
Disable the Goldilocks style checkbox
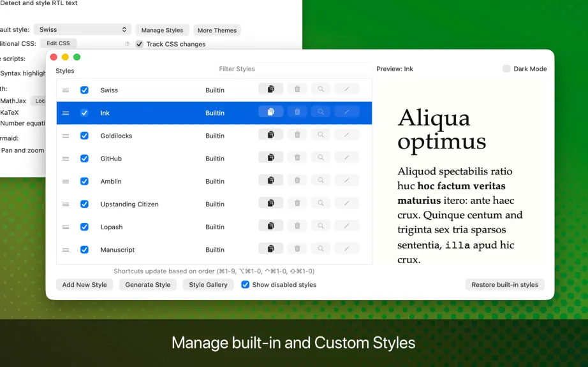84,136
